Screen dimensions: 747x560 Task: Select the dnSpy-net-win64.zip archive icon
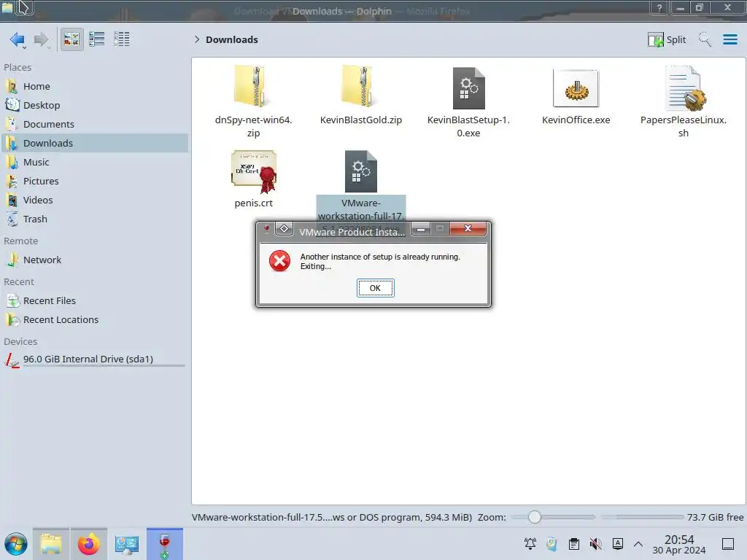[x=253, y=86]
